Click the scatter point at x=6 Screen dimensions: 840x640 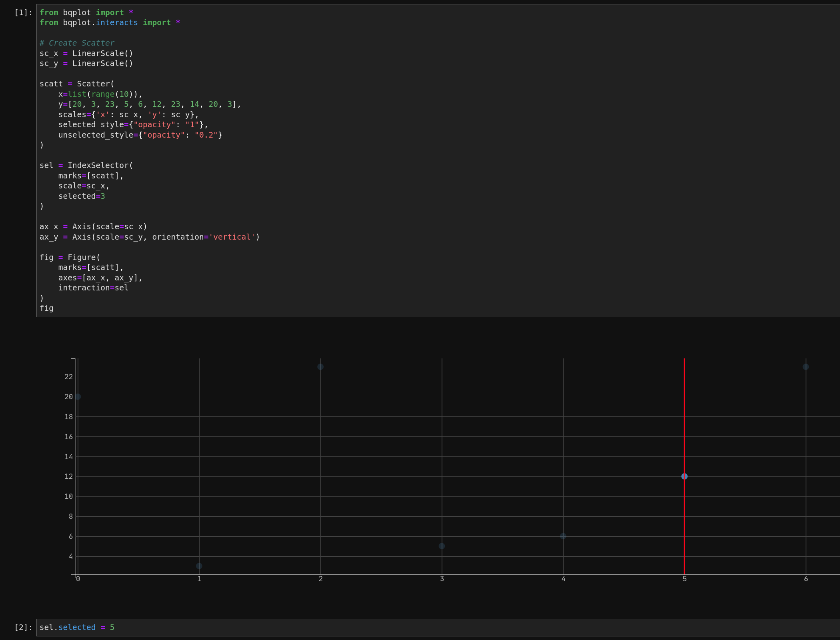806,367
